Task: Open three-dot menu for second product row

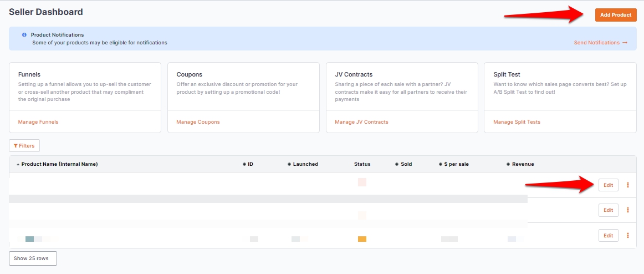Action: [x=628, y=210]
